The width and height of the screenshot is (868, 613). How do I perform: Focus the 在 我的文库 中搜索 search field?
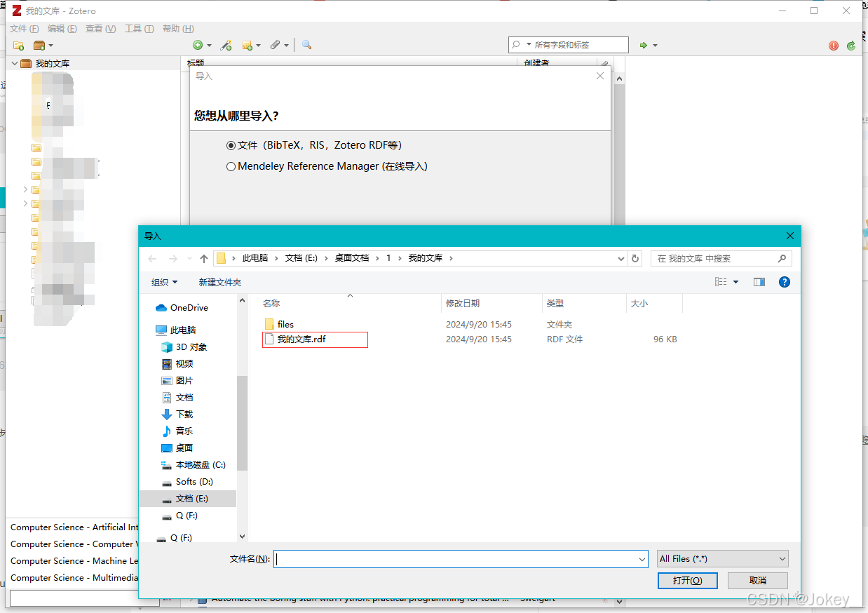[721, 259]
